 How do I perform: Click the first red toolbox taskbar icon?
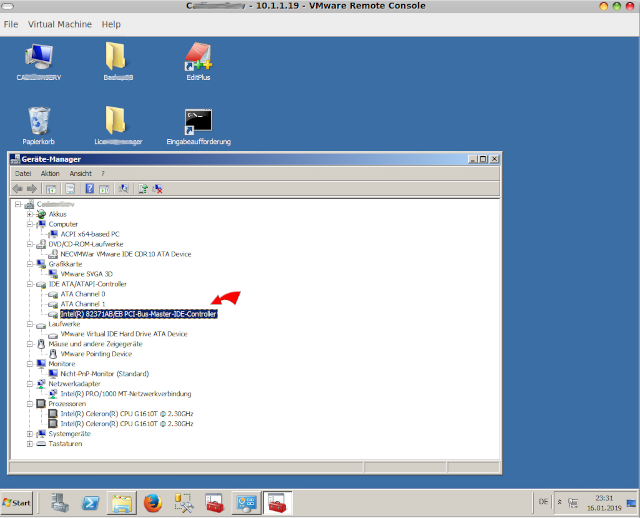[215, 503]
